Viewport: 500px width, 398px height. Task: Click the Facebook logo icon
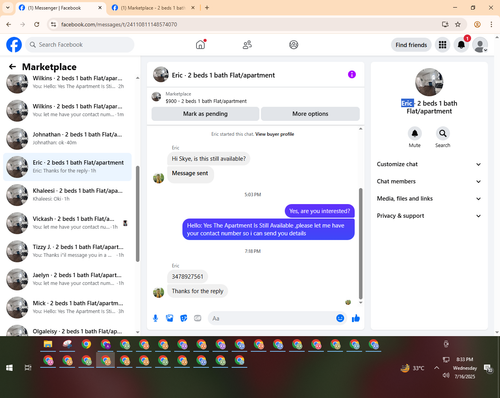coord(14,45)
